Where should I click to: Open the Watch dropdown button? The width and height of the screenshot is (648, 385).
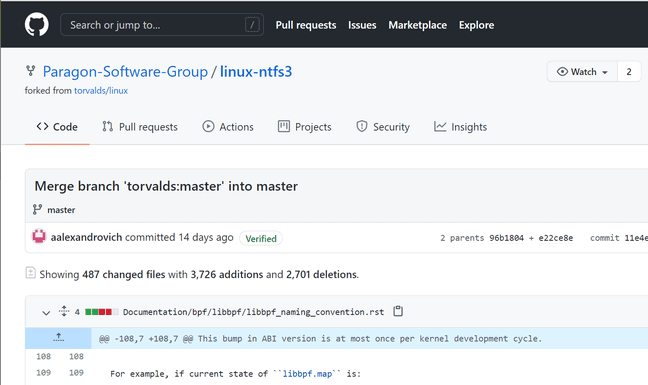582,72
